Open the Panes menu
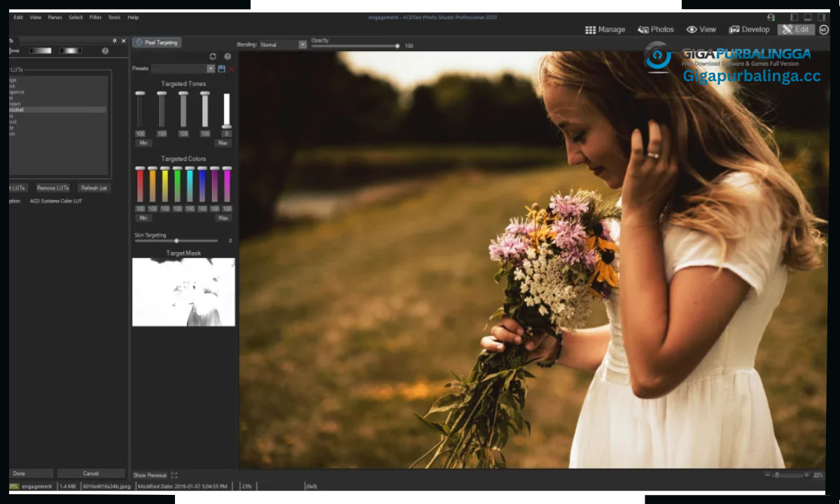The height and width of the screenshot is (504, 840). tap(55, 17)
